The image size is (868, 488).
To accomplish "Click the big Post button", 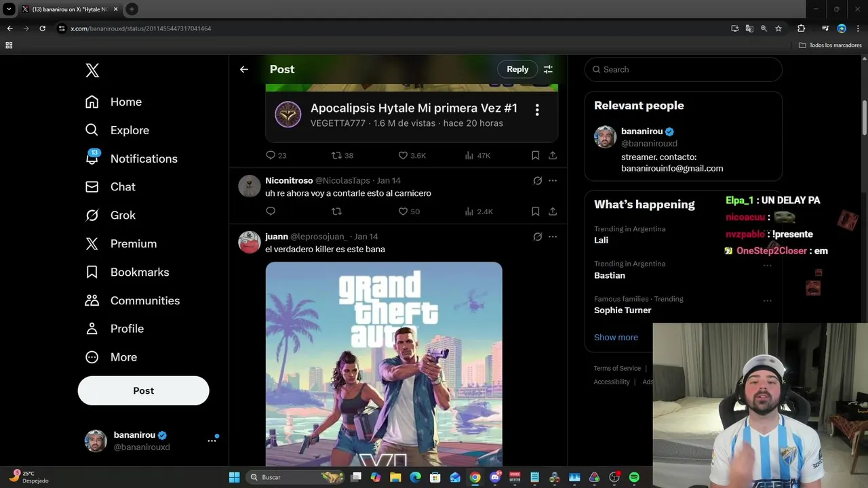I will 143,390.
